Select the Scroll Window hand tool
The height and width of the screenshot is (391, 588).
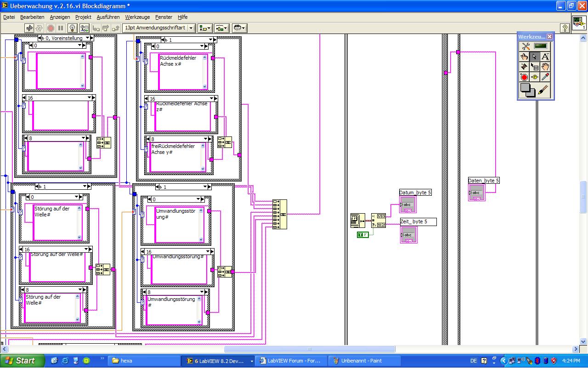pos(545,67)
